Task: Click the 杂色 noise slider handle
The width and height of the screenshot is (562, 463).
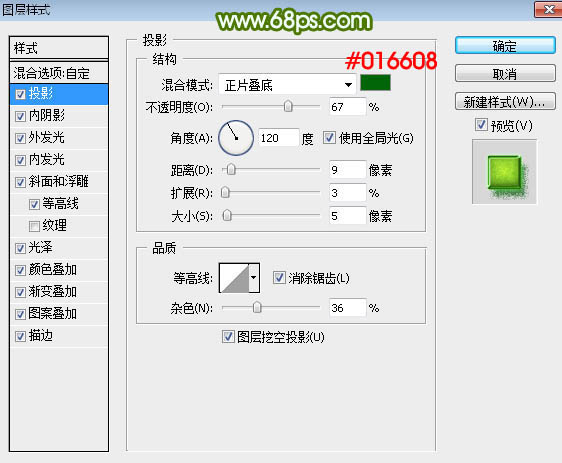Action: (x=257, y=307)
